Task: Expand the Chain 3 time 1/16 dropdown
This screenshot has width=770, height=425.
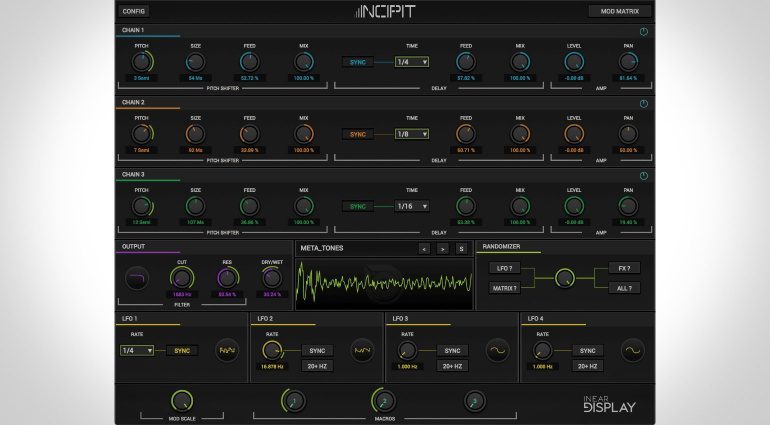Action: (411, 206)
